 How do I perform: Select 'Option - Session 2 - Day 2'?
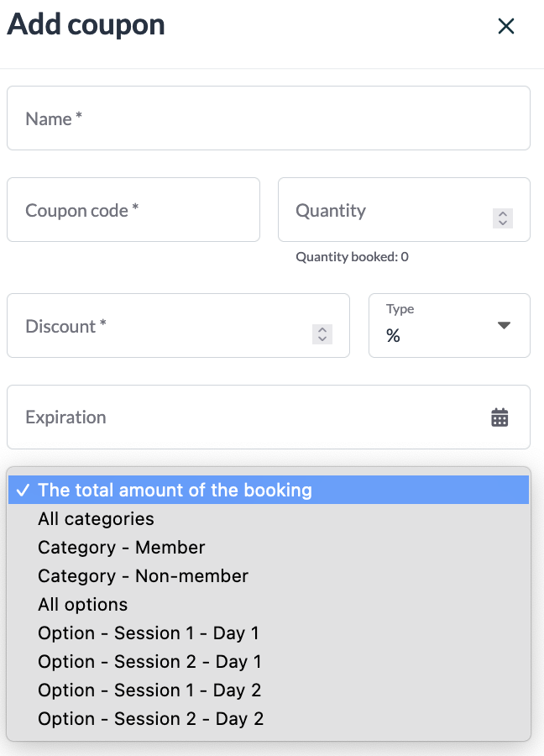(150, 719)
